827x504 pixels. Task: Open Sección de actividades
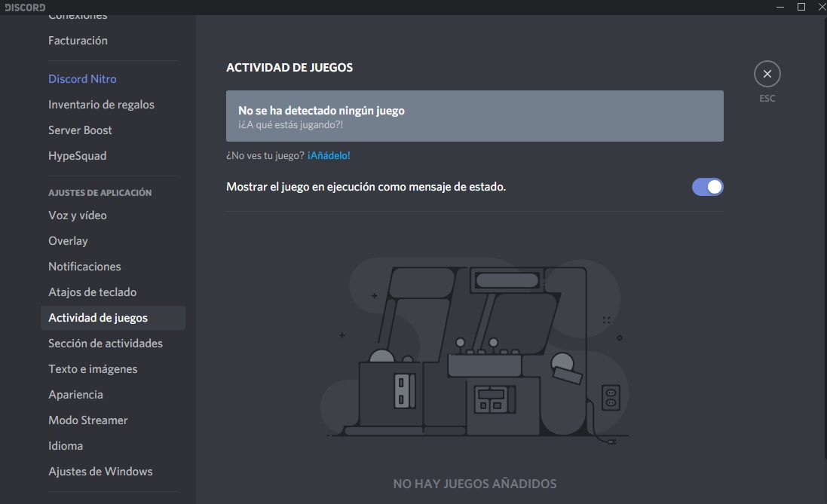(x=106, y=344)
